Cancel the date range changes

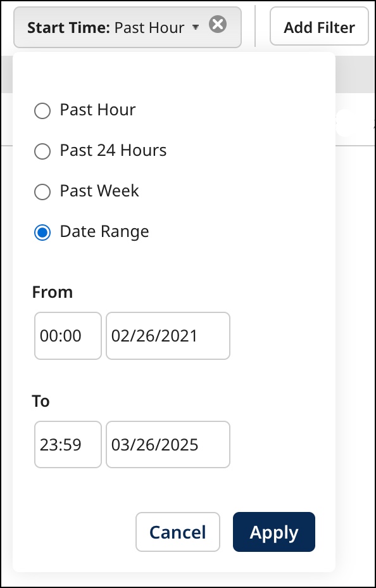[178, 532]
